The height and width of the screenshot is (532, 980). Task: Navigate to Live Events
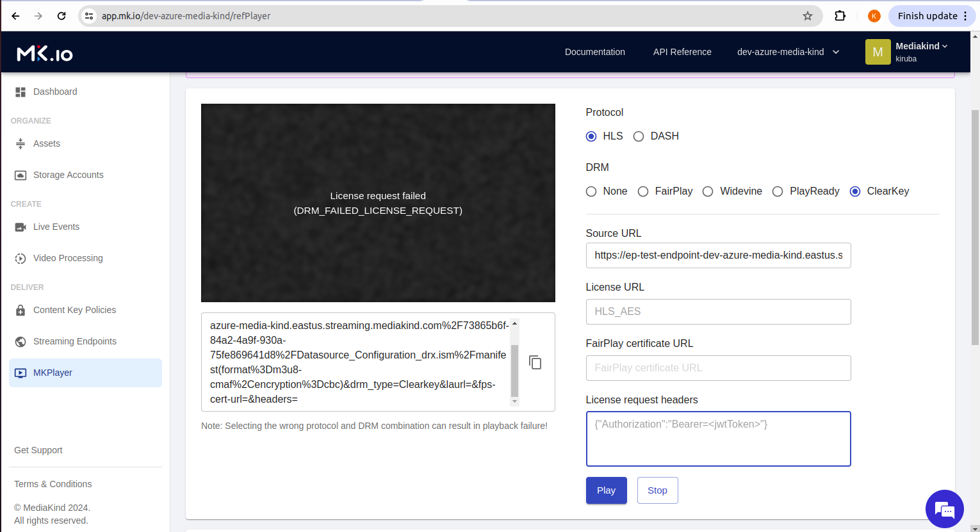[x=56, y=227]
